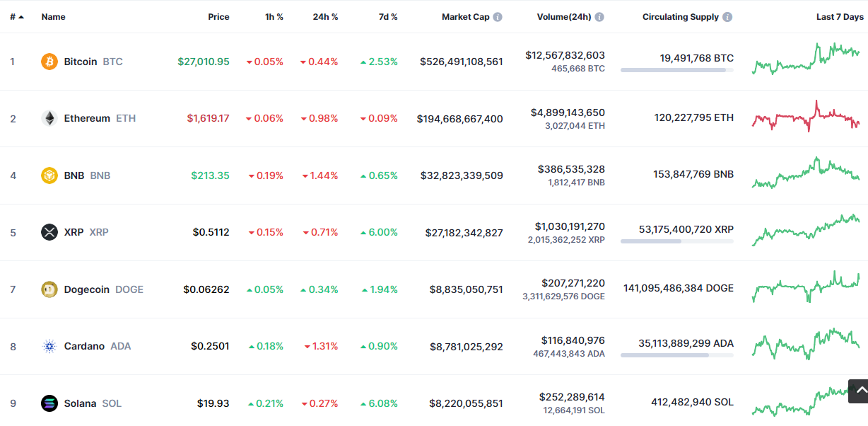This screenshot has height=426, width=868.
Task: Click the Dogecoin Shiba logo icon
Action: click(x=49, y=289)
